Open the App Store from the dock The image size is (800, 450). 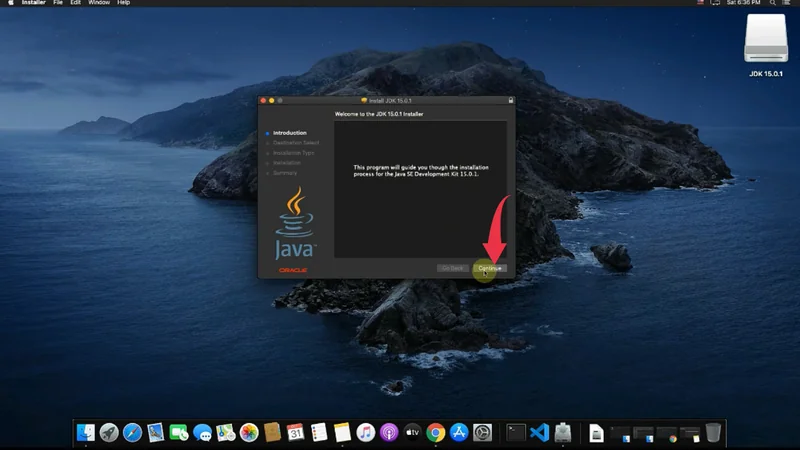point(459,433)
